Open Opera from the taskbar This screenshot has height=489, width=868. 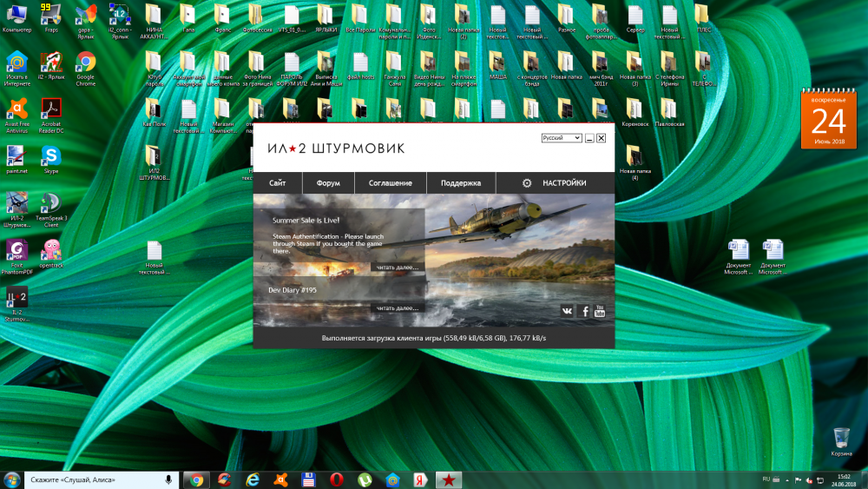[336, 480]
